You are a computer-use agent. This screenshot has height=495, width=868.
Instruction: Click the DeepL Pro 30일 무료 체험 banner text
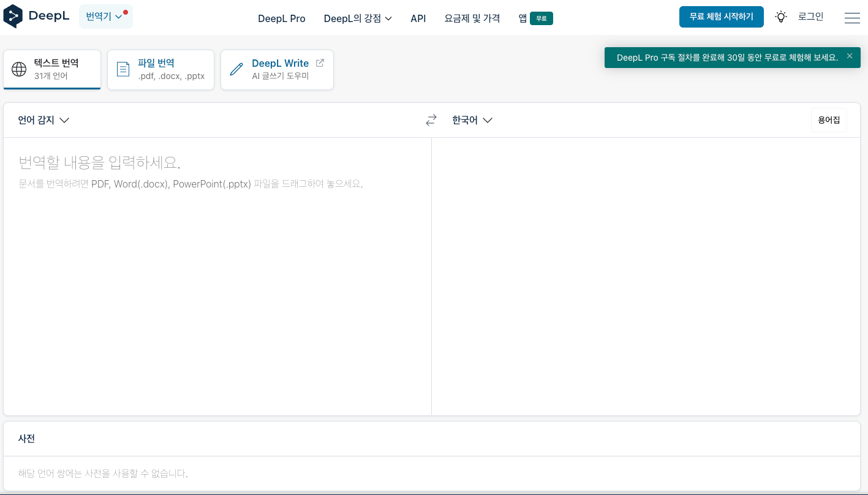click(x=727, y=58)
